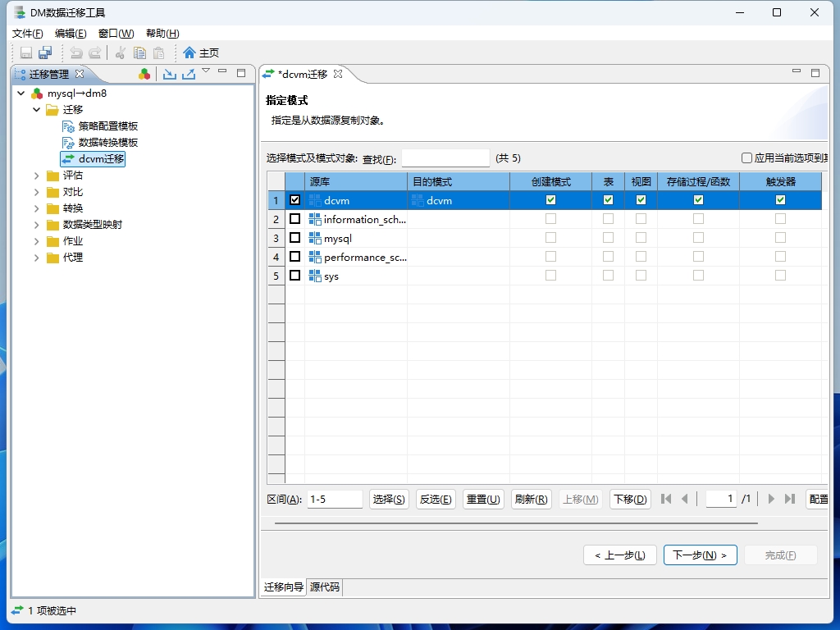Expand the 对比 folder

pos(36,192)
